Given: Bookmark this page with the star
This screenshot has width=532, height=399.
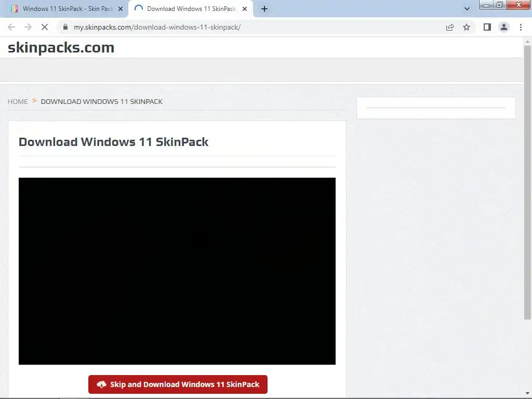Looking at the screenshot, I should point(467,27).
